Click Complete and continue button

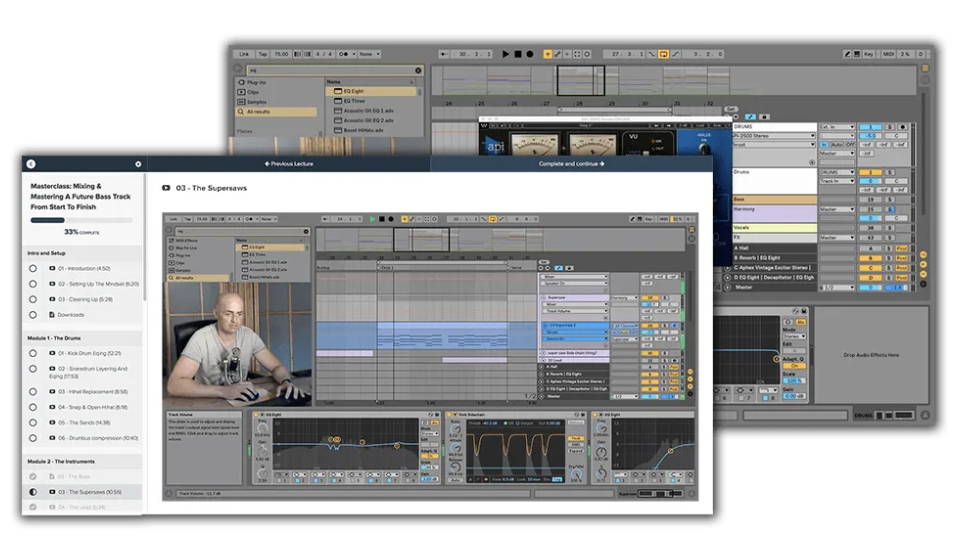[571, 164]
